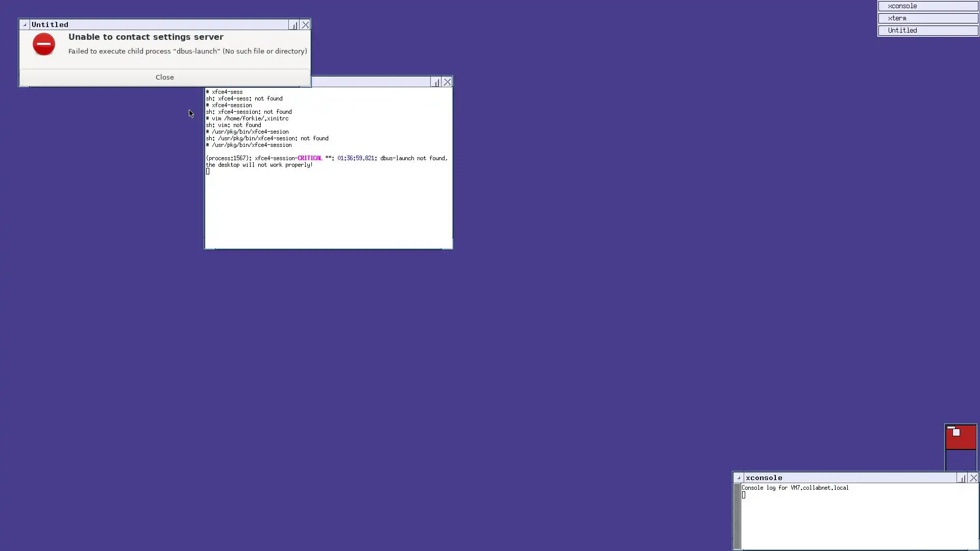Select xterm in the window list
This screenshot has width=980, height=551.
928,18
